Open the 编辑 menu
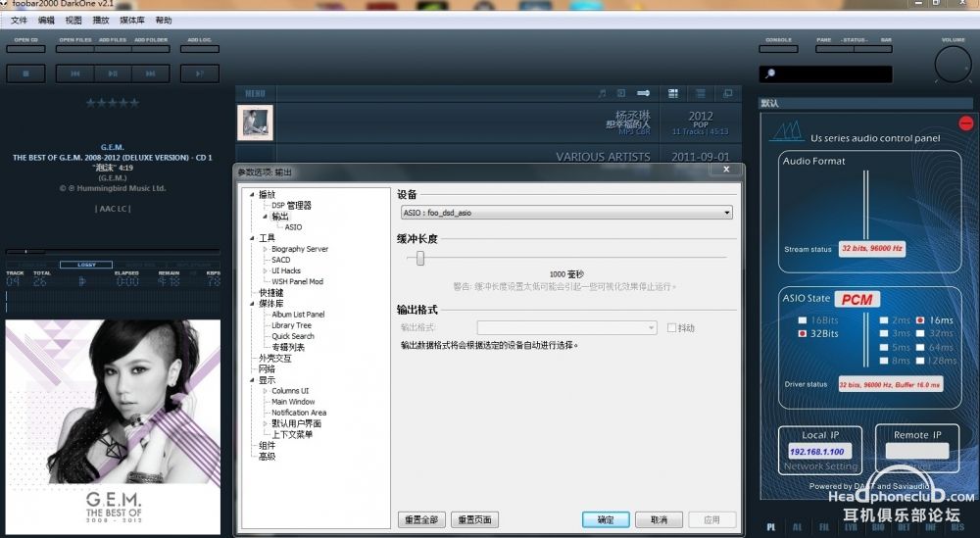 click(x=46, y=20)
